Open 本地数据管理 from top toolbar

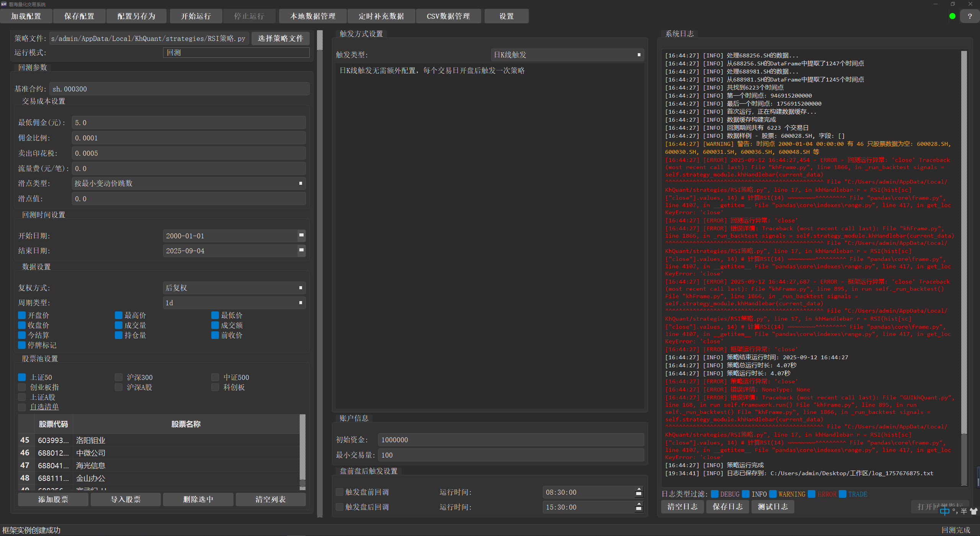pyautogui.click(x=312, y=16)
